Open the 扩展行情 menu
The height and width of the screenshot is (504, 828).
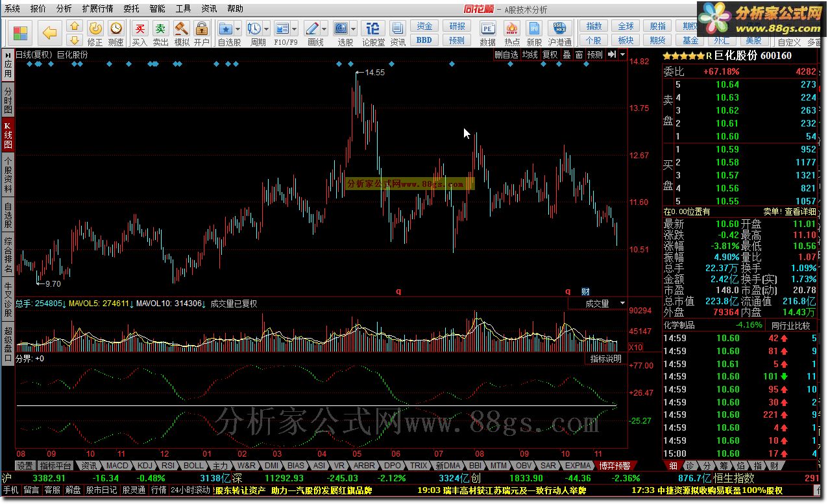98,8
